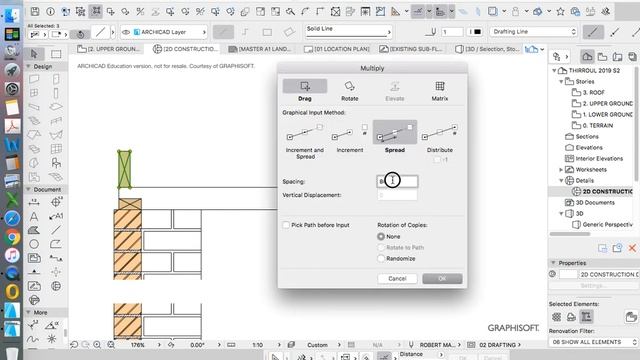The image size is (640, 360).
Task: Select the Marquee tool in the toolbox
Action: [56, 53]
